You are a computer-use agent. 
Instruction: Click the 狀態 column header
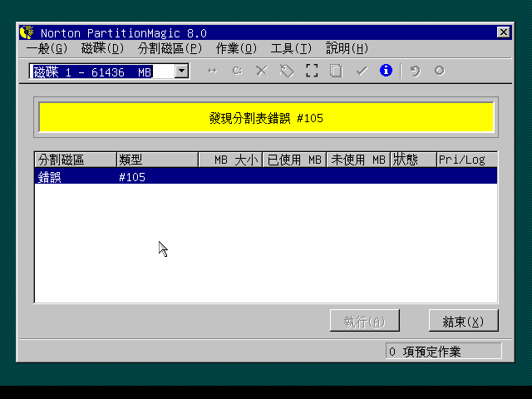[x=413, y=160]
